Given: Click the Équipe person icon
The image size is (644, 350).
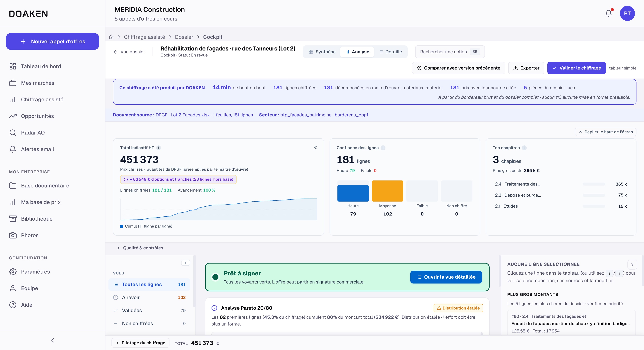Looking at the screenshot, I should coord(13,288).
